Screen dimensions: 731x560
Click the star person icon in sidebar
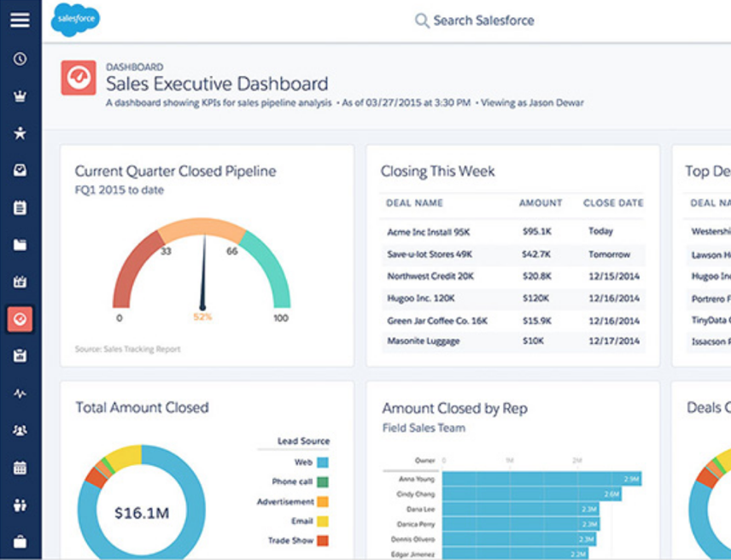(x=20, y=133)
